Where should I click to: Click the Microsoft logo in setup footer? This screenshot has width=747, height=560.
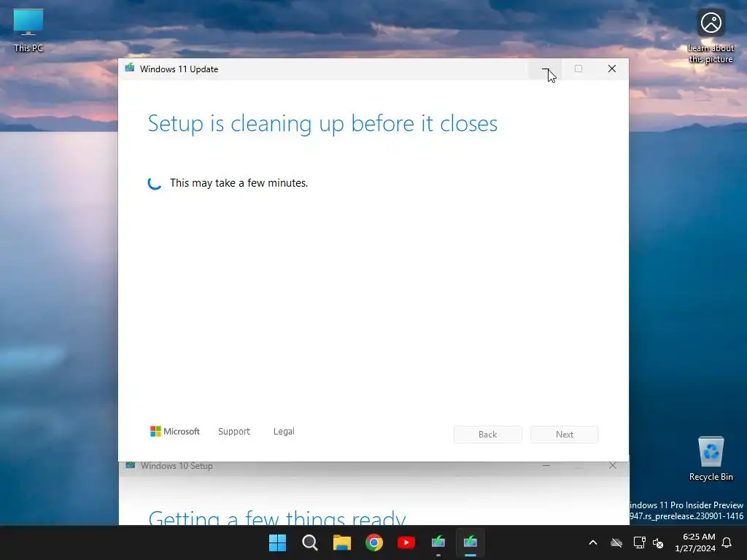(175, 432)
